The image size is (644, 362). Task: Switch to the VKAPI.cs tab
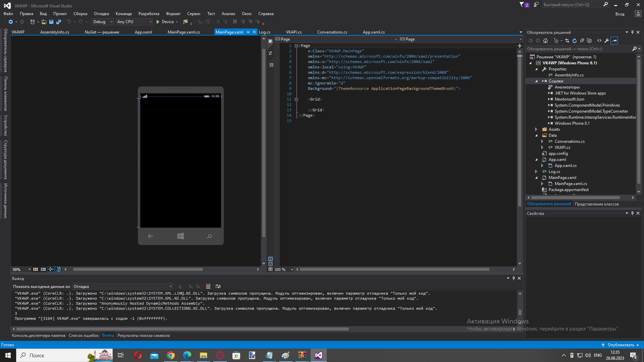(x=293, y=32)
